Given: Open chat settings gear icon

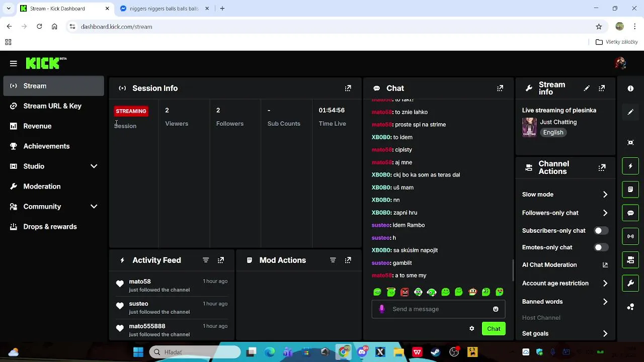Looking at the screenshot, I should [471, 328].
